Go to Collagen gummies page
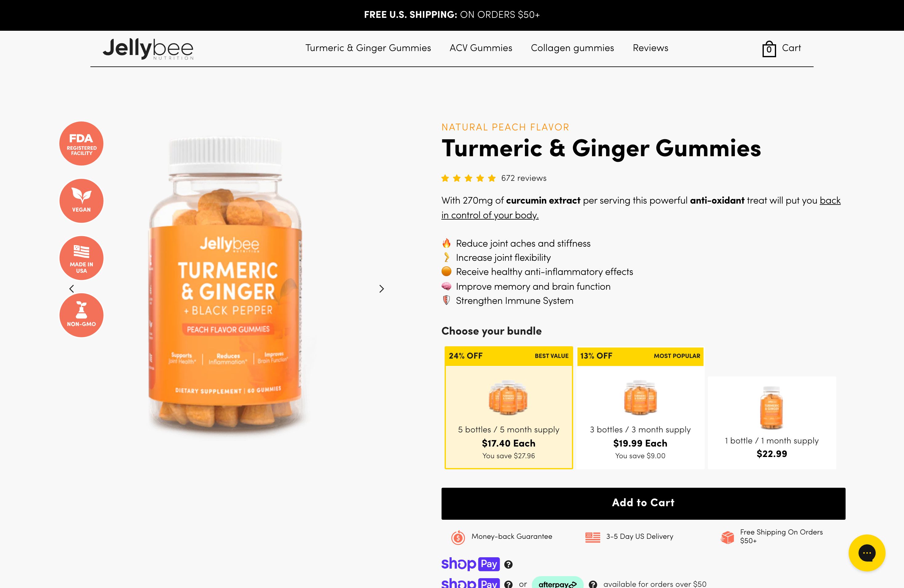 573,48
